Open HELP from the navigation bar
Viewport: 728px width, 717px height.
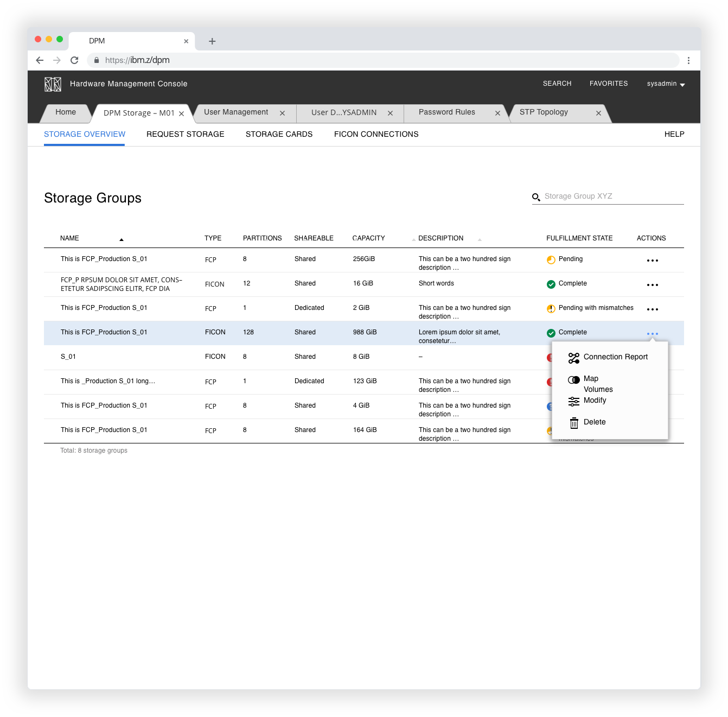[x=674, y=134]
